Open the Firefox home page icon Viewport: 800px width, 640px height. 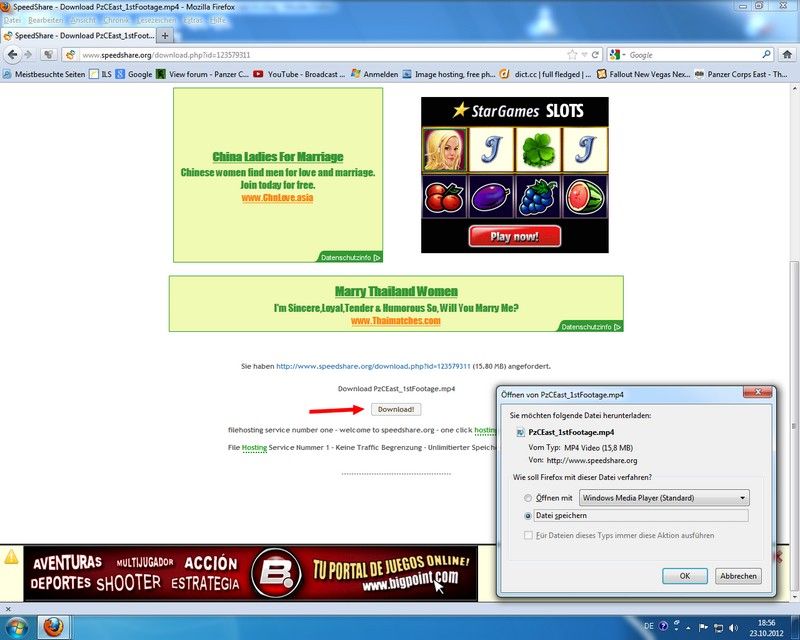point(787,55)
